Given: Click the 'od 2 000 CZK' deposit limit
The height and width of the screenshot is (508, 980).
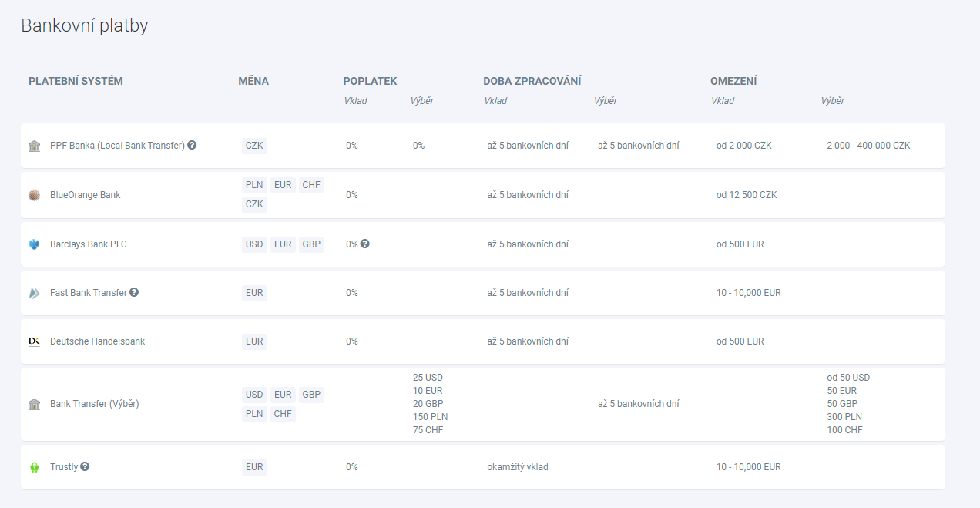Looking at the screenshot, I should point(744,146).
